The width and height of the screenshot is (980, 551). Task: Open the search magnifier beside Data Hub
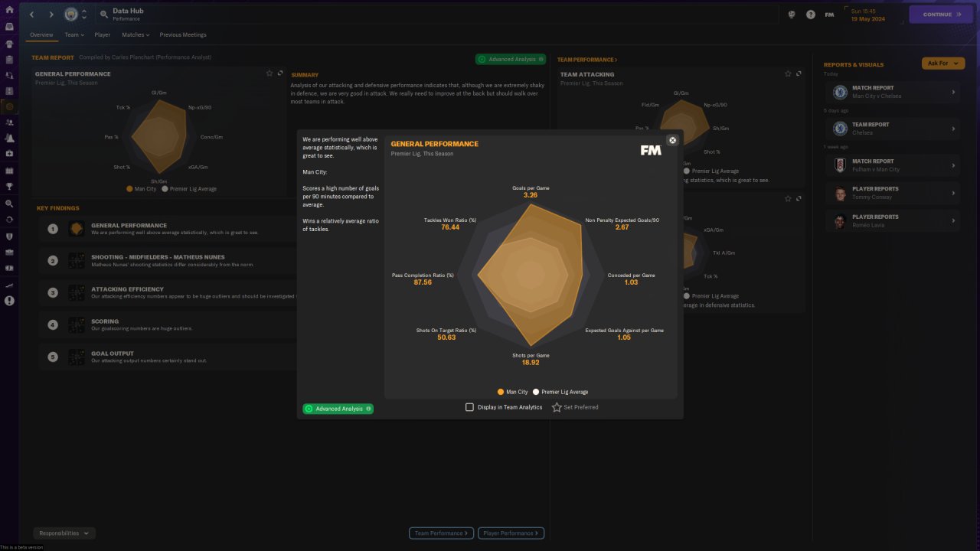[x=104, y=15]
